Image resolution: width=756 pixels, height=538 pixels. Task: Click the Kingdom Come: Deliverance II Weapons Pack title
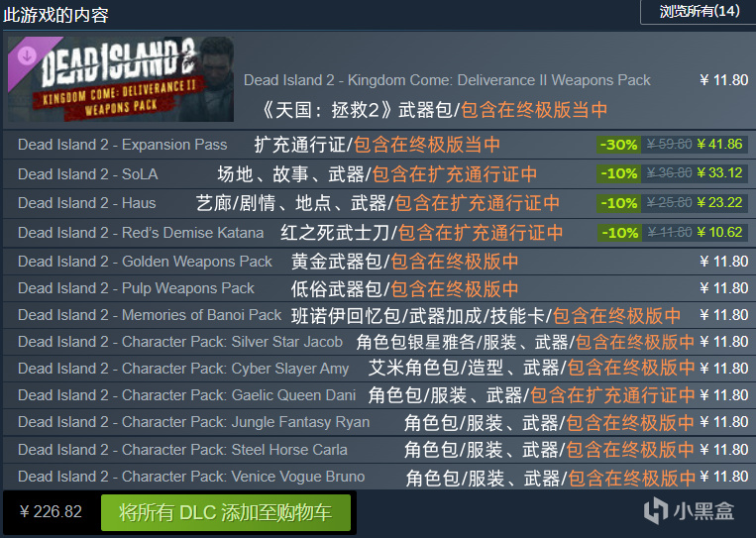coord(447,80)
